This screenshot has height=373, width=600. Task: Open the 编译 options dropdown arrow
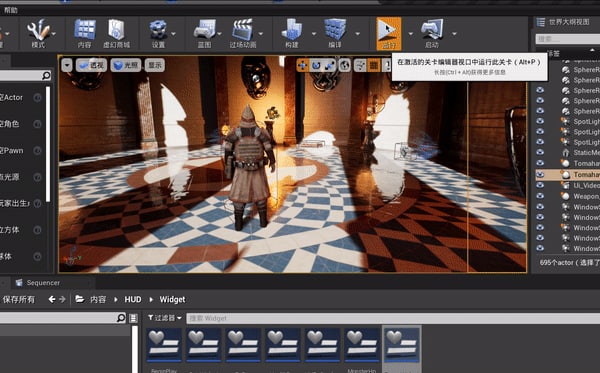357,34
